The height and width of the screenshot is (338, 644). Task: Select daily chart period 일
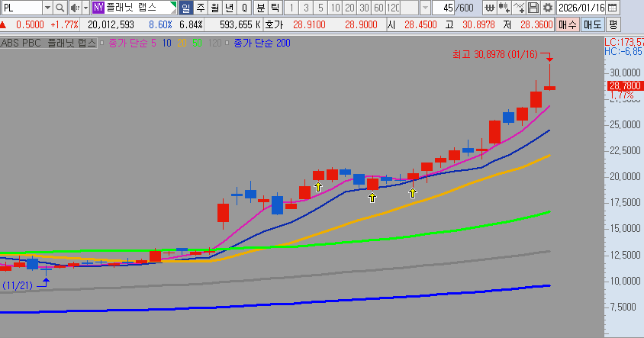pos(185,8)
